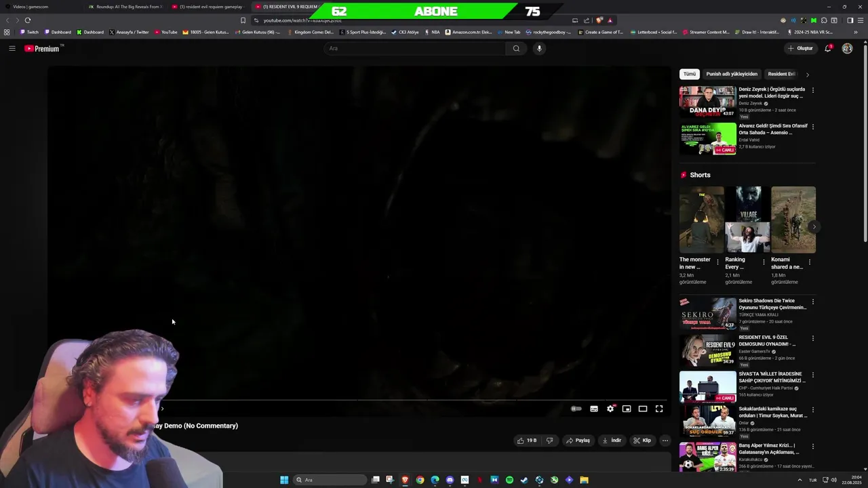
Task: Show next filter chips with arrow
Action: click(807, 75)
